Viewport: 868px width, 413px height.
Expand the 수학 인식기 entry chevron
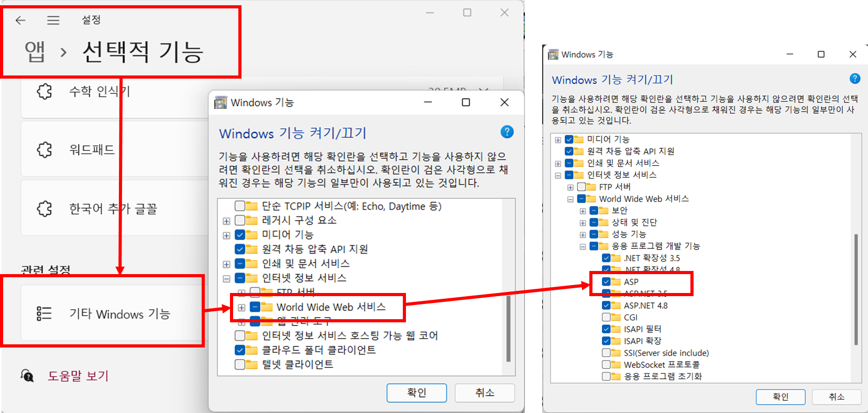pyautogui.click(x=484, y=90)
